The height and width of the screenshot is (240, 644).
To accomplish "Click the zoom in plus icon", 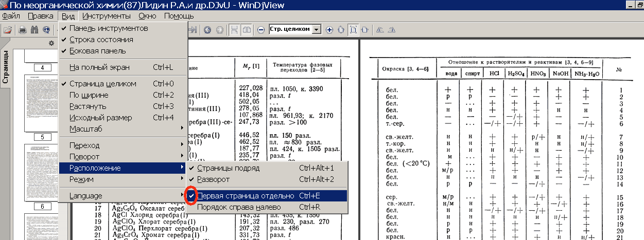I will click(329, 29).
